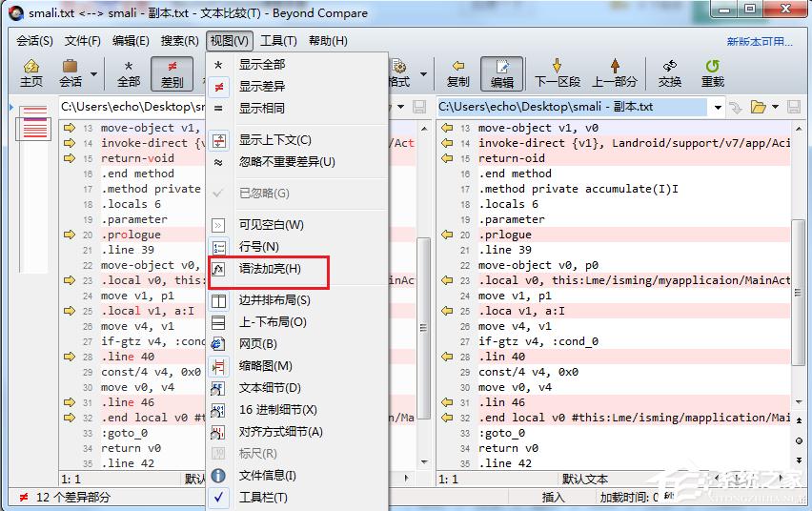Screen dimensions: 812x511
Task: Expand the right path history dropdown
Action: click(x=718, y=108)
